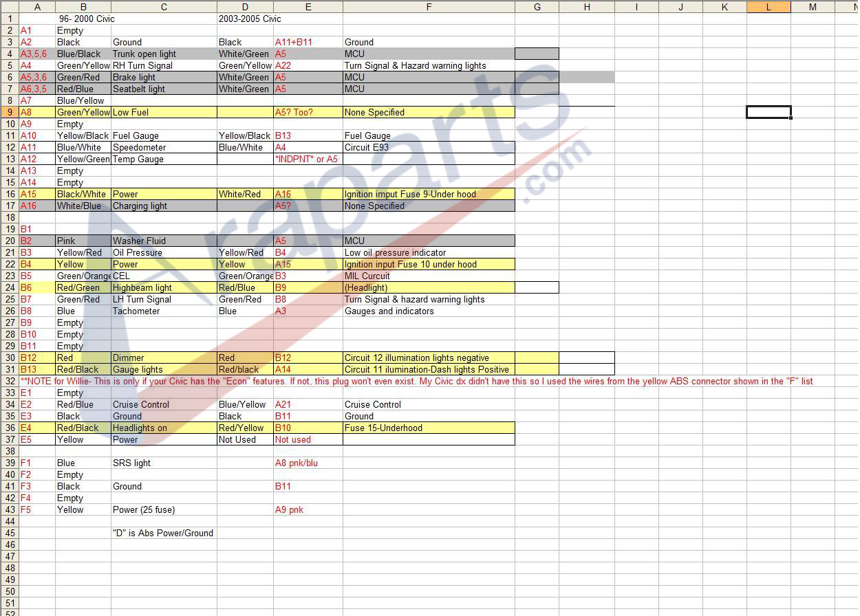Select cell 'Trunk open light'

tap(164, 54)
